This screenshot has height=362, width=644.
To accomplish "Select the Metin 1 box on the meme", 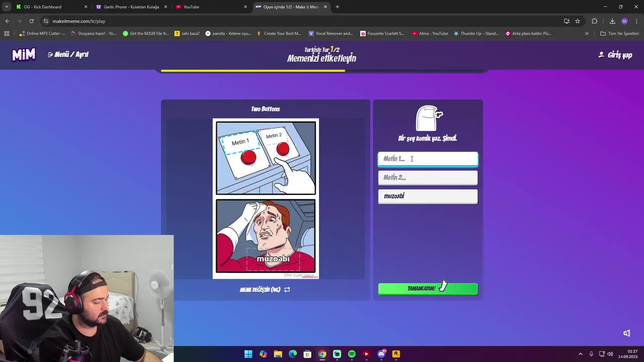I will (x=240, y=142).
